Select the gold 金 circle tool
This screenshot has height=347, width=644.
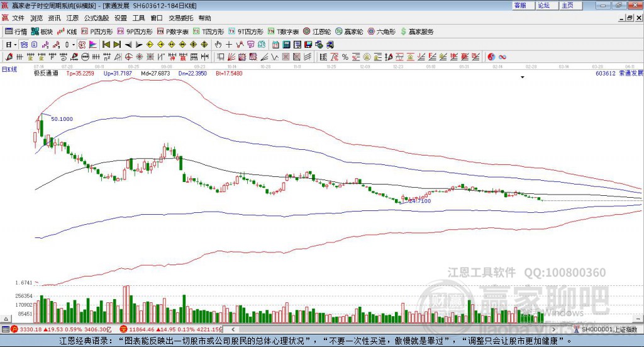click(367, 57)
